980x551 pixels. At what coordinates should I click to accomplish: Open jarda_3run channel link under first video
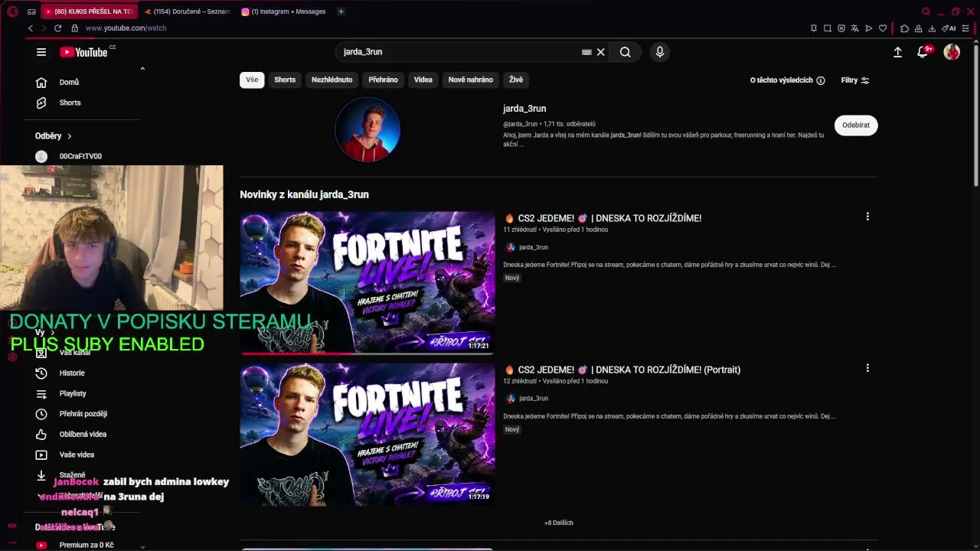pos(534,247)
